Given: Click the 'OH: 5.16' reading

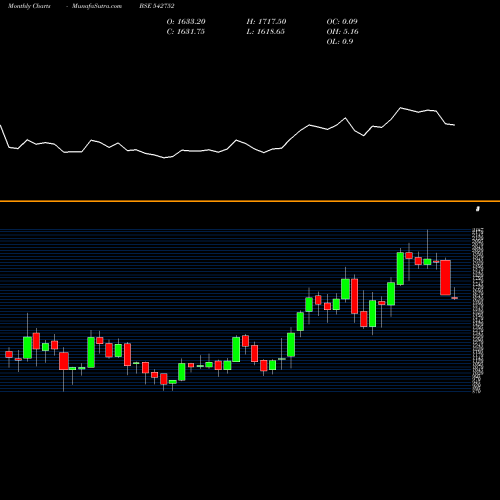Looking at the screenshot, I should coord(343,32).
